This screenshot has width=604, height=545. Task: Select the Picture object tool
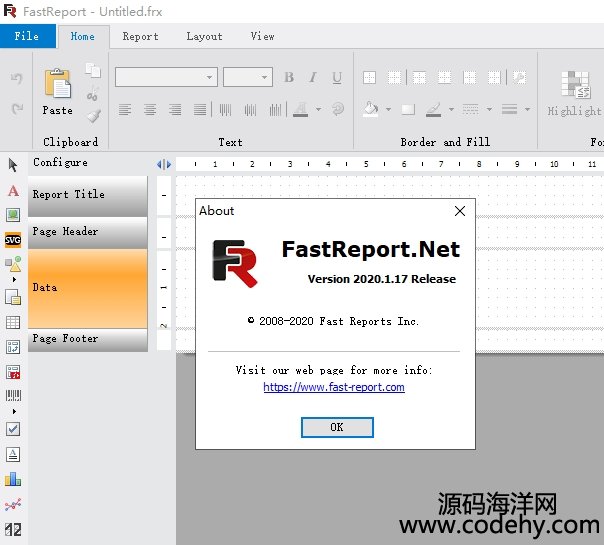(x=13, y=215)
